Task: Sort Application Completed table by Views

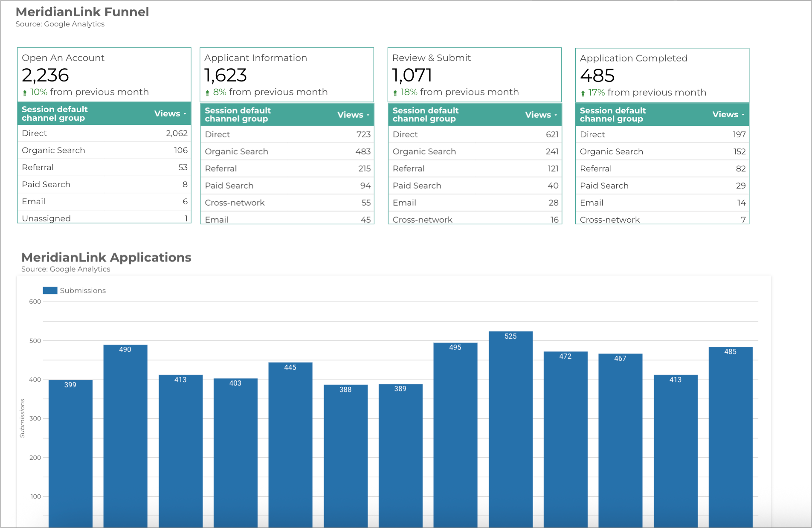Action: [x=728, y=114]
